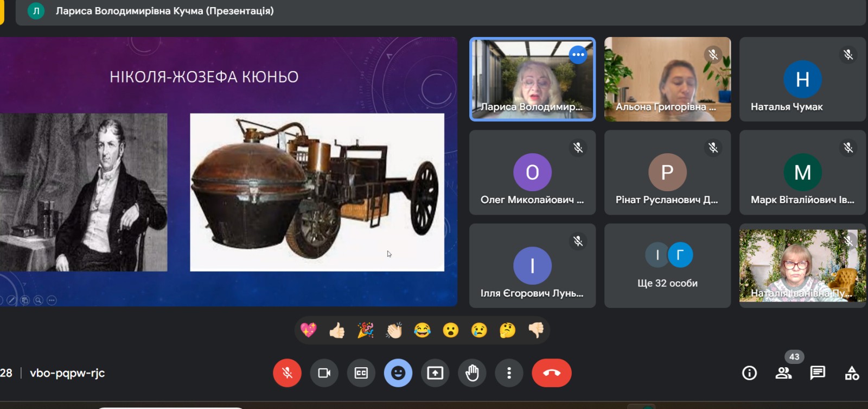Show everyone people panel
The width and height of the screenshot is (868, 409).
[x=783, y=373]
